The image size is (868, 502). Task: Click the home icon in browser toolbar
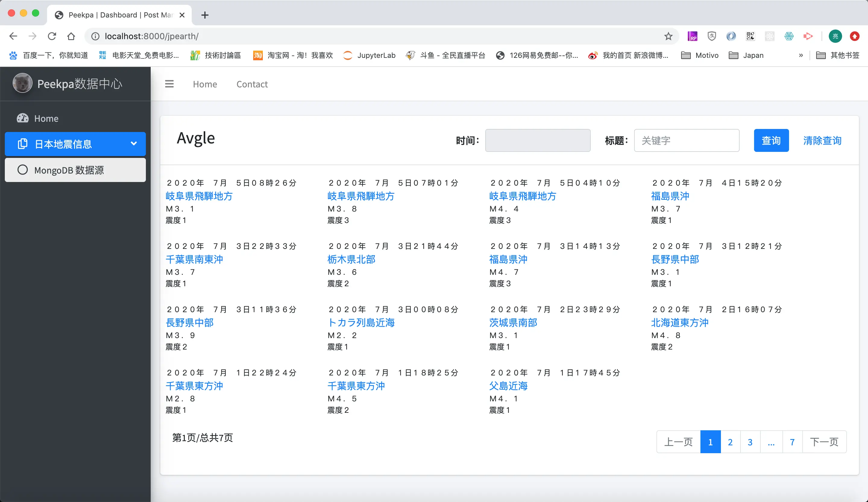click(71, 36)
